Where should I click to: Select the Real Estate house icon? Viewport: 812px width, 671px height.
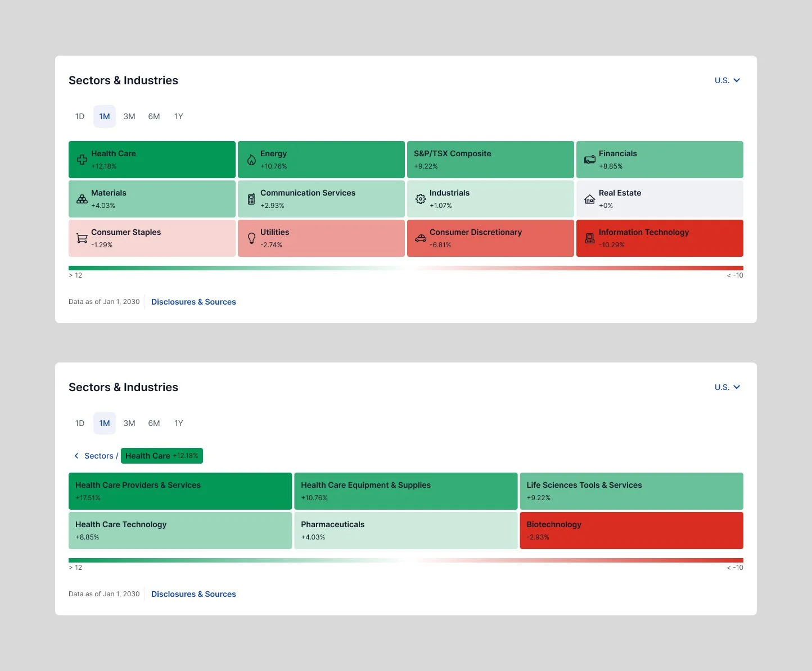click(x=589, y=199)
